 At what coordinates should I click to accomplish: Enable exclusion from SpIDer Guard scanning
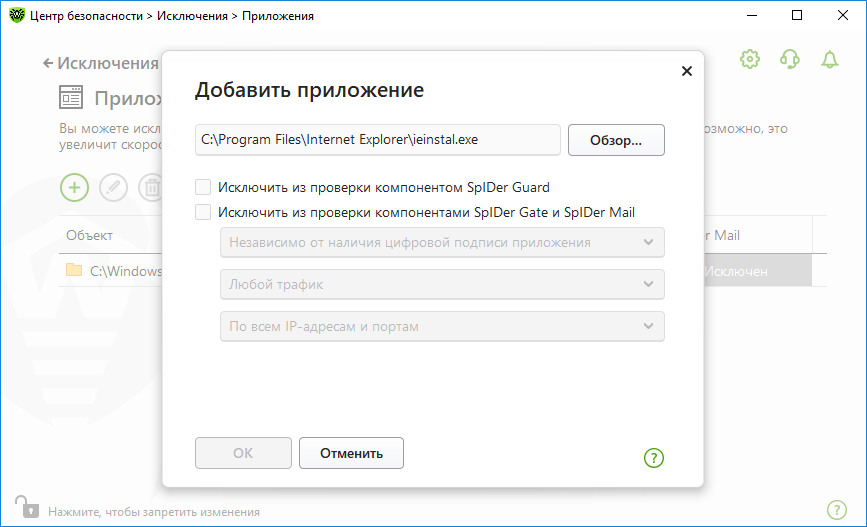203,187
